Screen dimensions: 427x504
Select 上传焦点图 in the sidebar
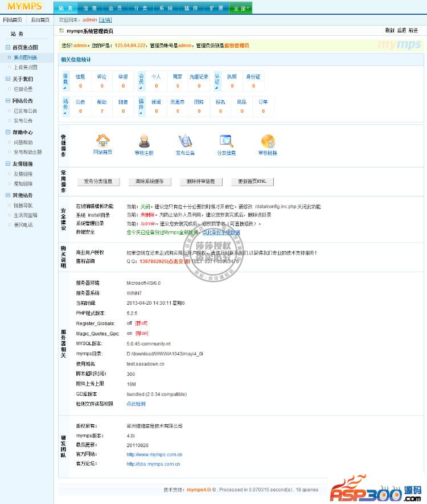click(26, 67)
